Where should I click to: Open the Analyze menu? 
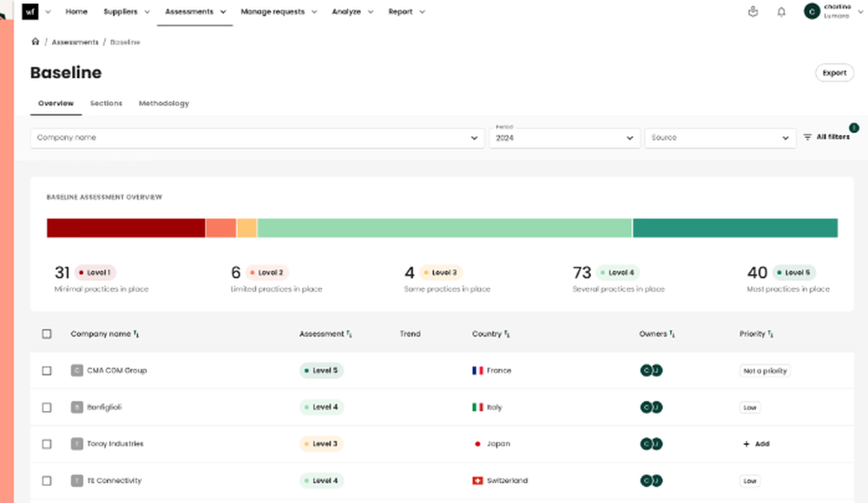[x=347, y=11]
